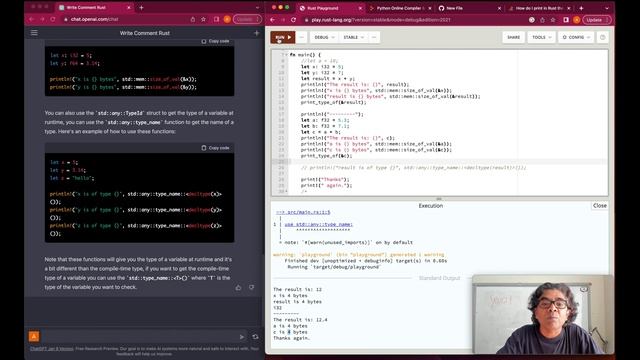Open the TOOLS dropdown menu
The width and height of the screenshot is (640, 360).
click(x=542, y=37)
